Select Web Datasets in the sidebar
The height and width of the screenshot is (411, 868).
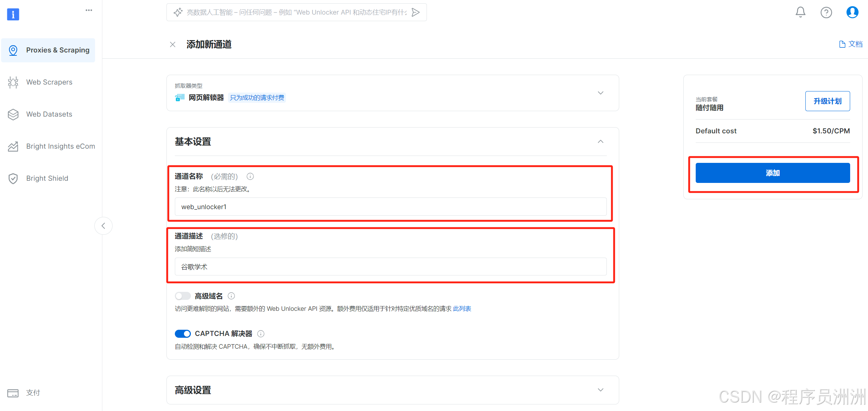coord(49,114)
